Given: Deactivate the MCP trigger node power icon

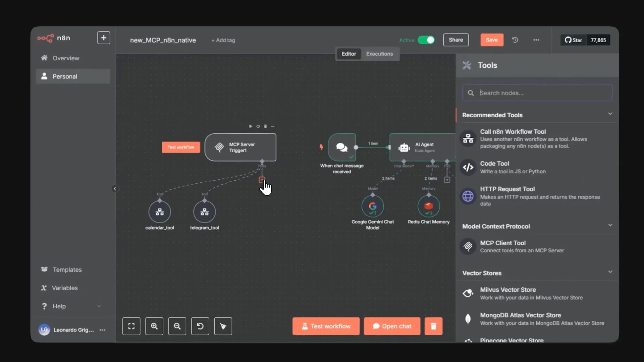Looking at the screenshot, I should 258,126.
